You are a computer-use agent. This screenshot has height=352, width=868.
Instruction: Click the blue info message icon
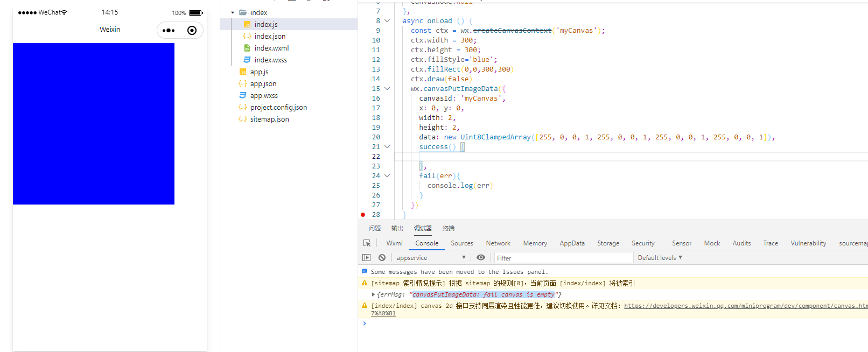[x=365, y=271]
